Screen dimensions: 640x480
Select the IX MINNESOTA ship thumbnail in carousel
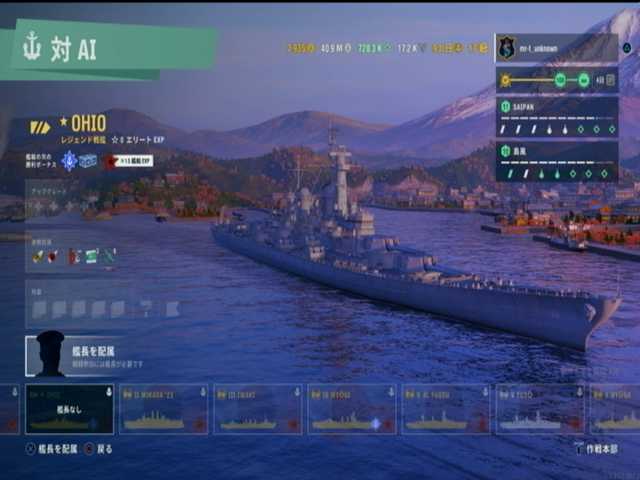coord(163,409)
